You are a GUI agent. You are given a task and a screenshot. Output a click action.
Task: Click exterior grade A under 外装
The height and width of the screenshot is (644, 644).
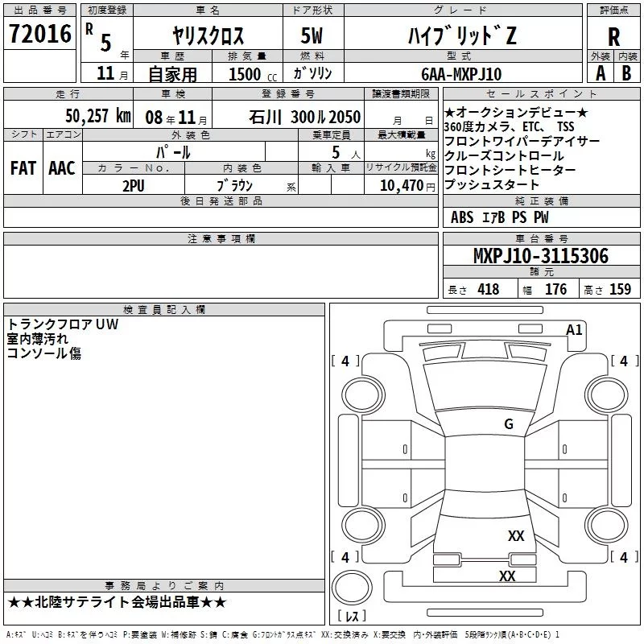601,73
